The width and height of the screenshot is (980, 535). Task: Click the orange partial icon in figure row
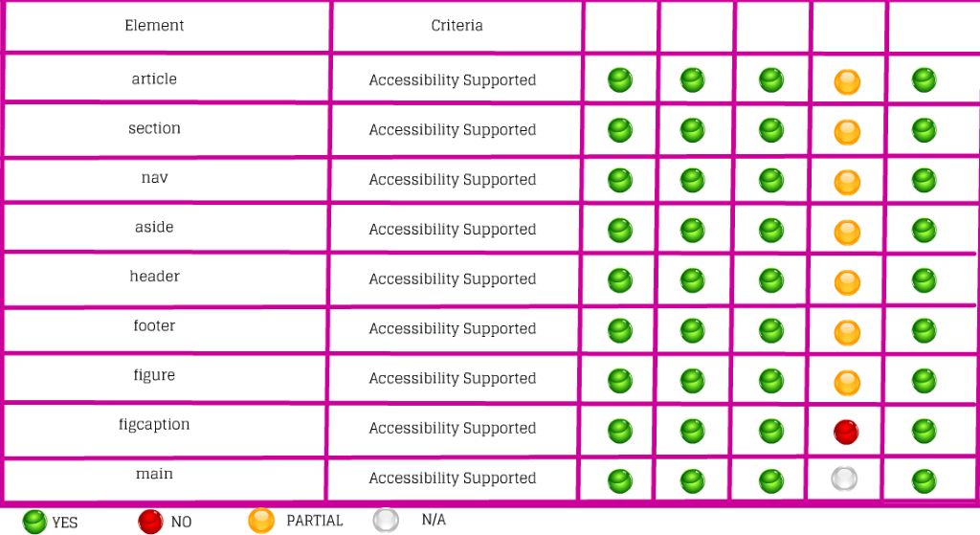pyautogui.click(x=847, y=382)
